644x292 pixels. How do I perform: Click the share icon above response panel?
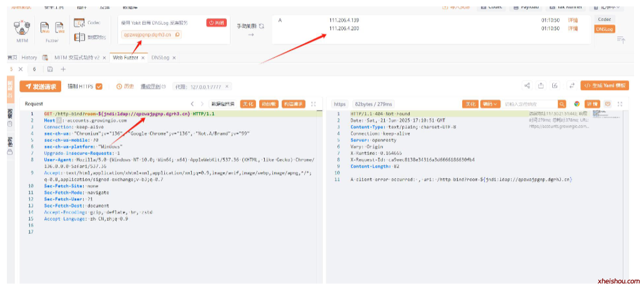click(527, 86)
